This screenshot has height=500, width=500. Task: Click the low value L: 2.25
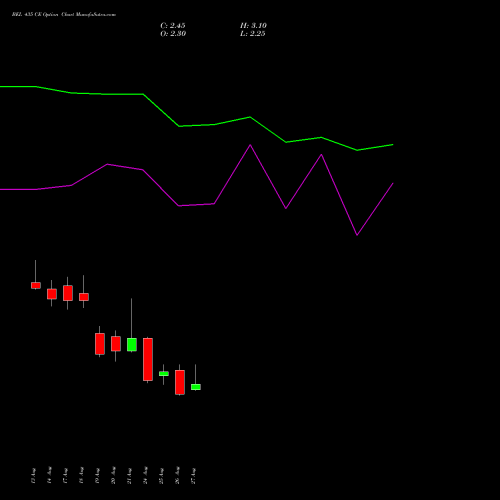(x=253, y=34)
